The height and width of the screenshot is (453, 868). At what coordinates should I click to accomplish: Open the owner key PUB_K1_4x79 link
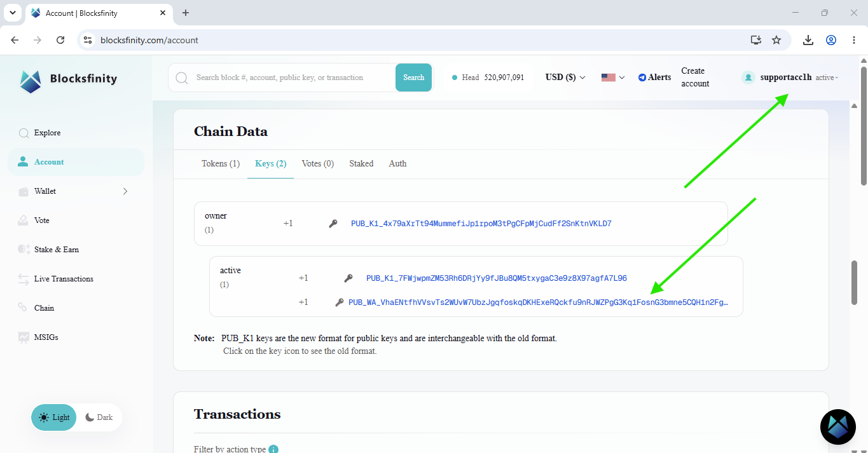(481, 224)
